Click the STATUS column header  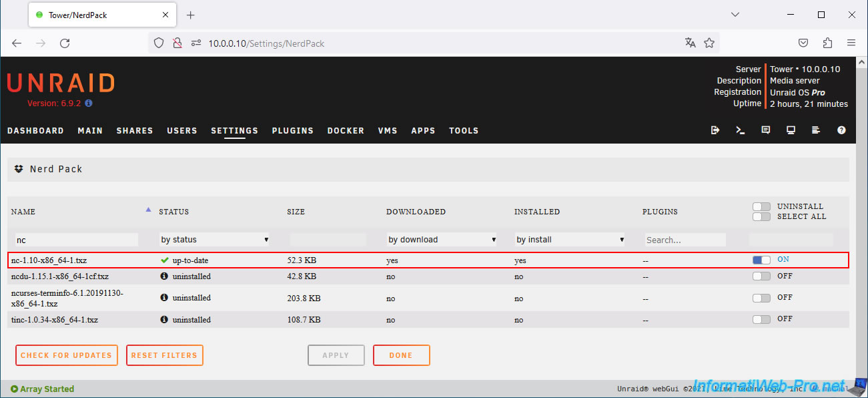[173, 212]
